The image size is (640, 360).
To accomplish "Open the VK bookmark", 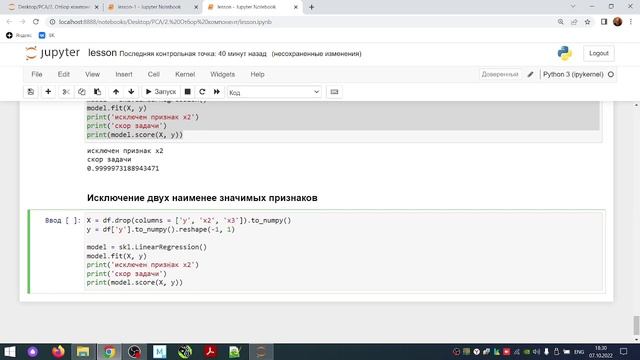I will click(x=46, y=36).
